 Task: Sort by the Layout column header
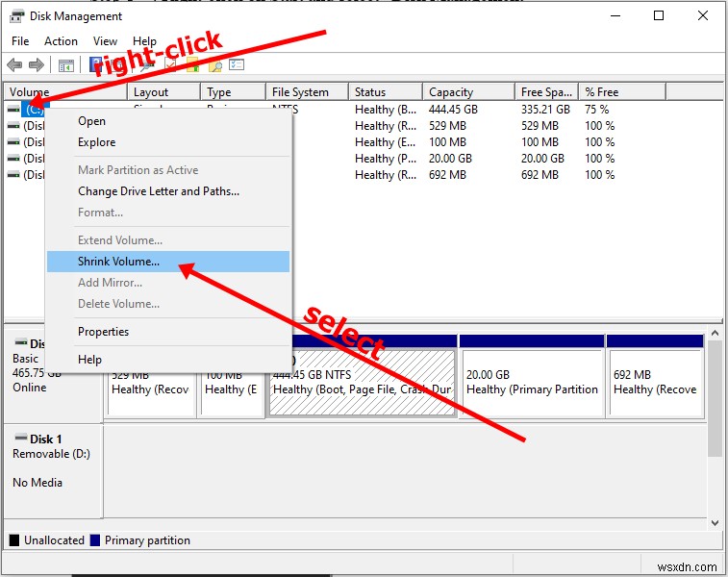pyautogui.click(x=163, y=92)
